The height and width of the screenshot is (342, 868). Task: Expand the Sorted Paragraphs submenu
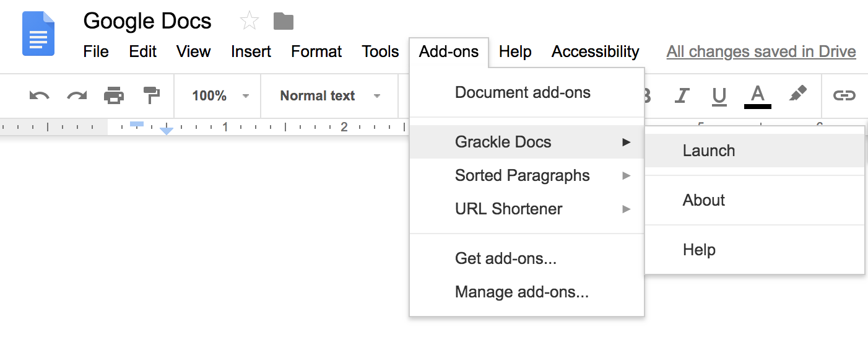tap(527, 175)
